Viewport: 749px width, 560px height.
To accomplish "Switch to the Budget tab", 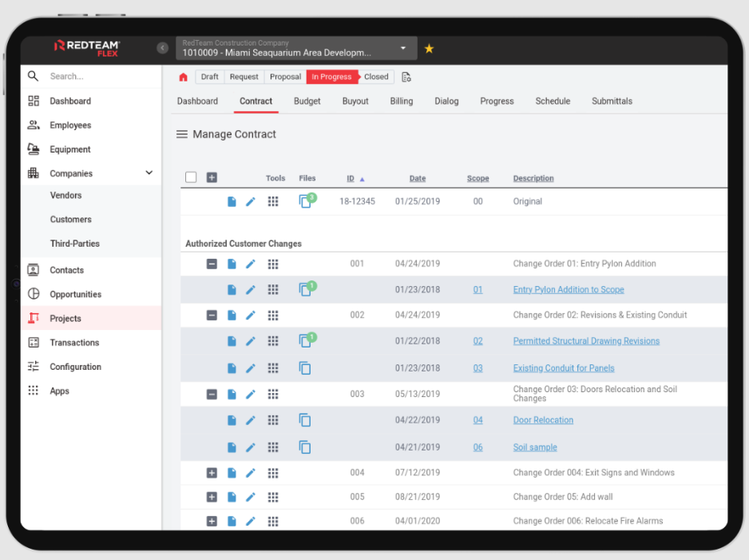I will 307,101.
